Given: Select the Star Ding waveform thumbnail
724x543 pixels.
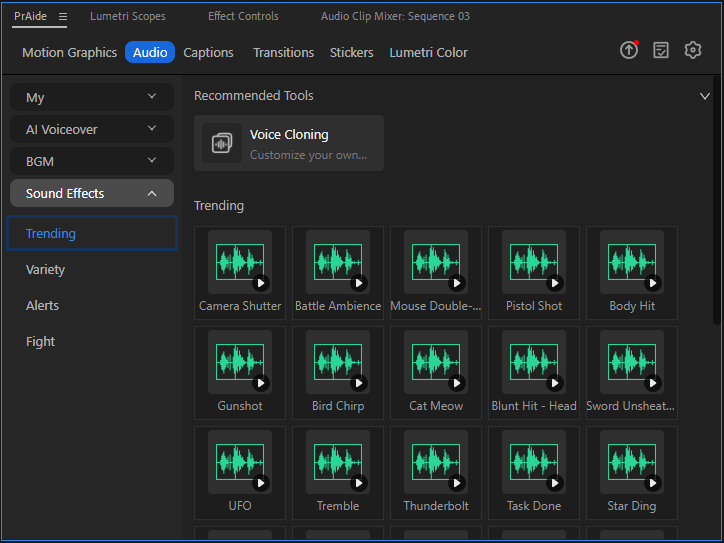Looking at the screenshot, I should click(631, 462).
